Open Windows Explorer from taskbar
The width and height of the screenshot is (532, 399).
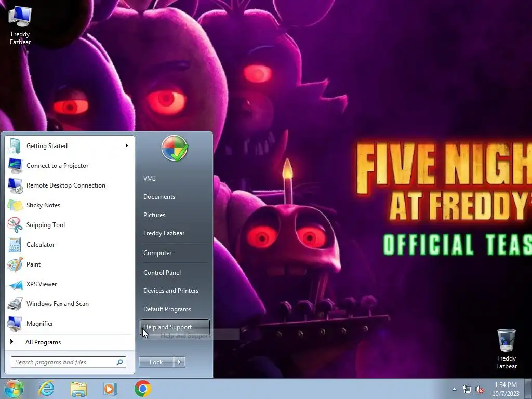coord(78,389)
